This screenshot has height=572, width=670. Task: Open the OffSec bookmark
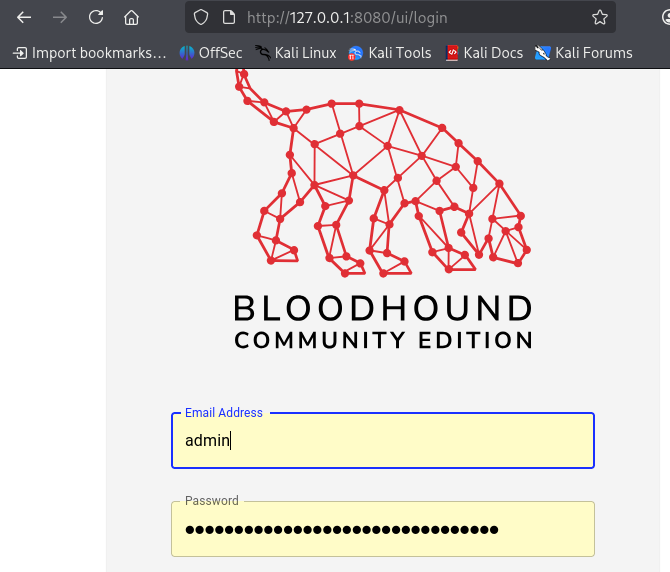pyautogui.click(x=211, y=53)
